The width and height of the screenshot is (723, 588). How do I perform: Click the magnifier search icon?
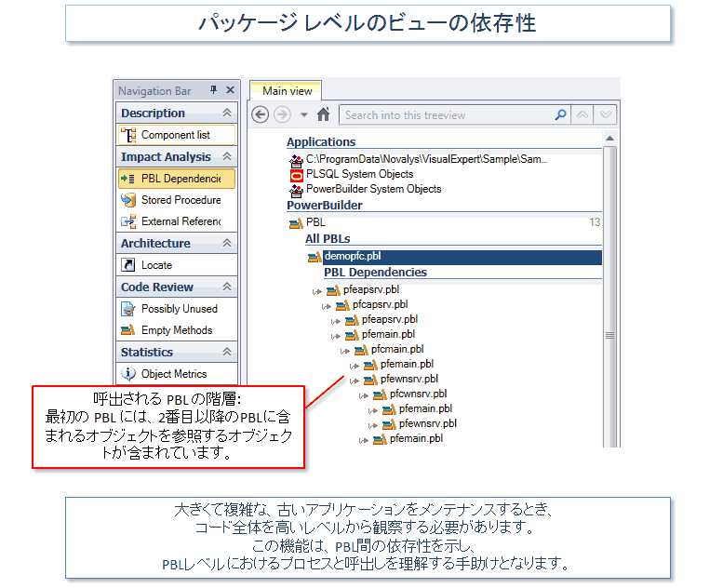560,115
